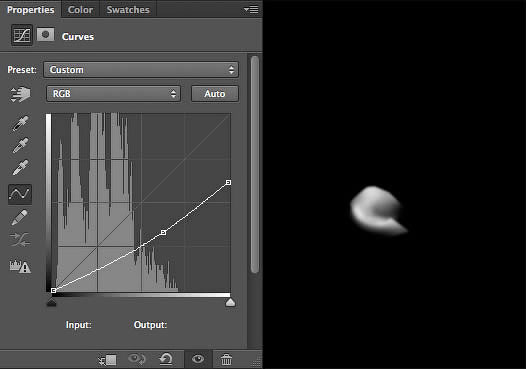Switch to the Color tab
This screenshot has width=526, height=369.
click(x=80, y=10)
